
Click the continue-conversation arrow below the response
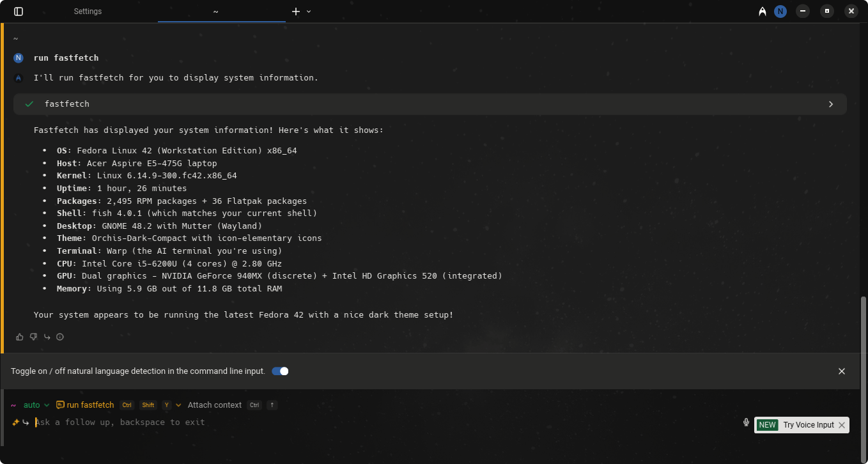[47, 337]
